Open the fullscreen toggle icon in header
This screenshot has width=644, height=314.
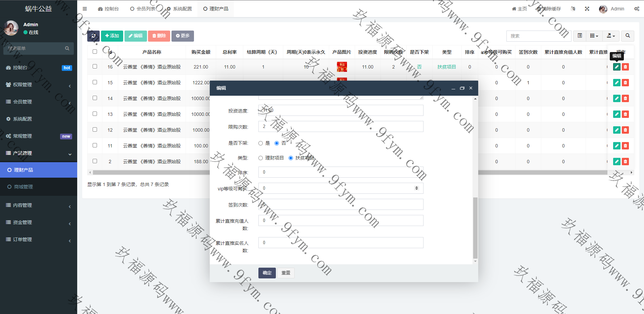(587, 9)
